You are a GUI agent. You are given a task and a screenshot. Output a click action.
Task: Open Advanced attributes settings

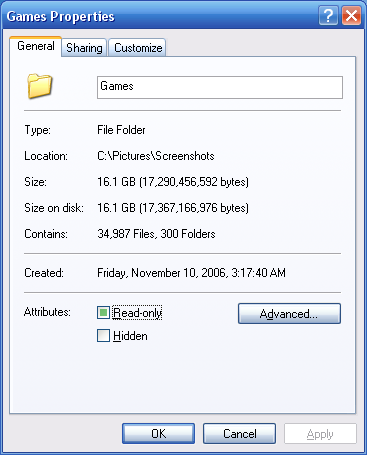click(x=289, y=313)
